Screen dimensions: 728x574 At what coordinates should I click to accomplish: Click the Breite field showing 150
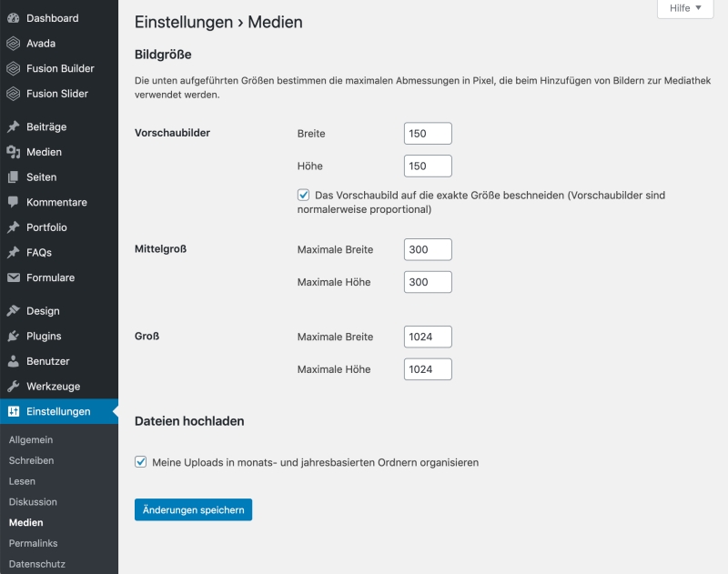click(428, 133)
